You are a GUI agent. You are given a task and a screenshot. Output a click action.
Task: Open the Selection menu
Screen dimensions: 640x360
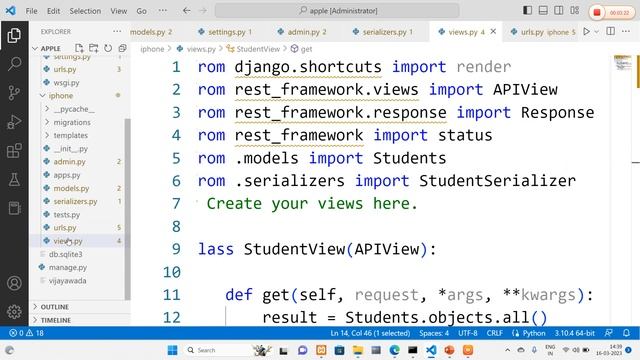click(85, 11)
